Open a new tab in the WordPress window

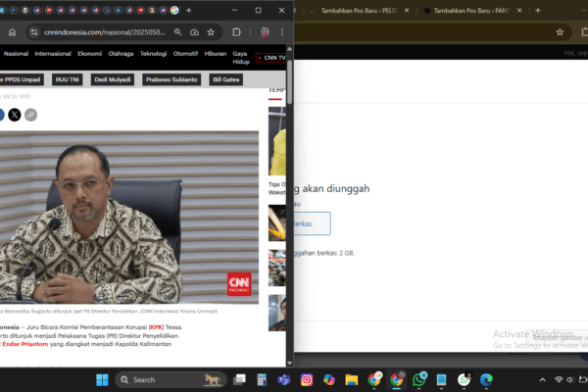click(x=538, y=11)
